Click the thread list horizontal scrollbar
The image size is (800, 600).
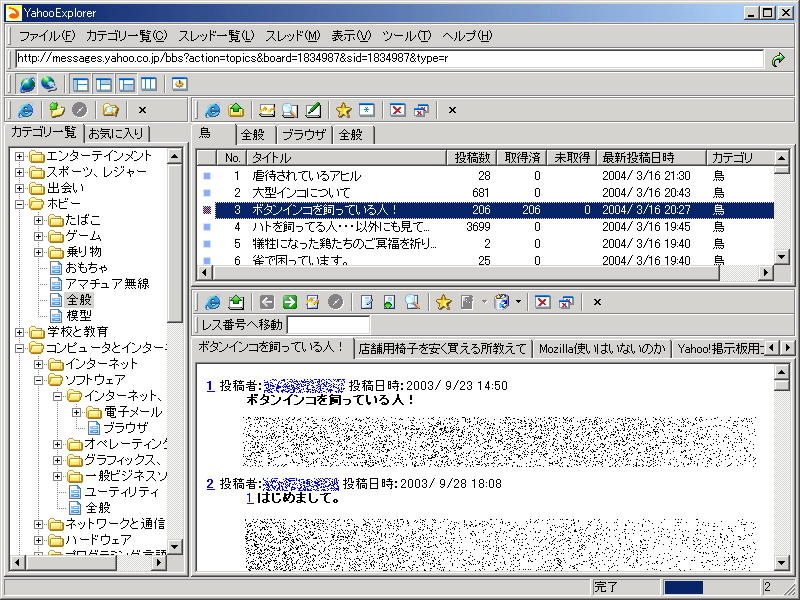point(485,273)
